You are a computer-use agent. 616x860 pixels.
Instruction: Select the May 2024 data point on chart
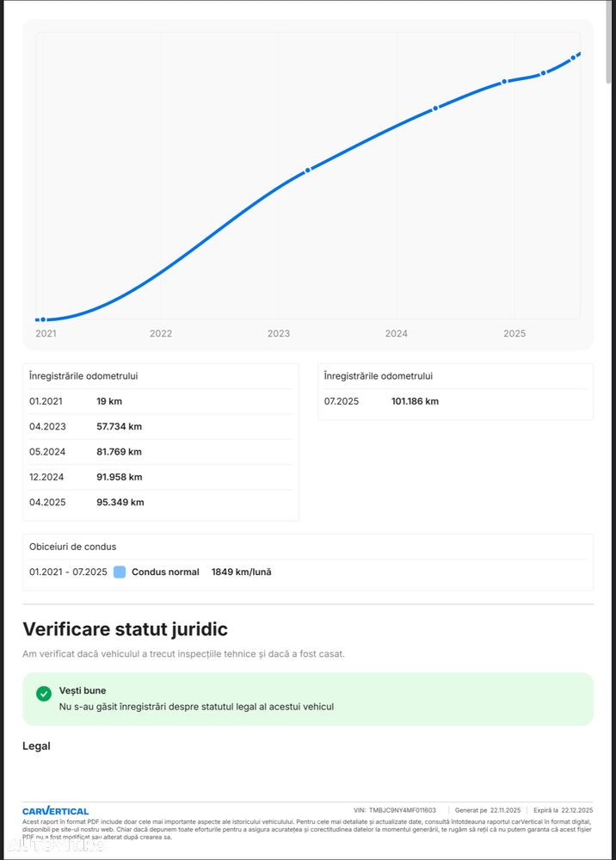(435, 108)
